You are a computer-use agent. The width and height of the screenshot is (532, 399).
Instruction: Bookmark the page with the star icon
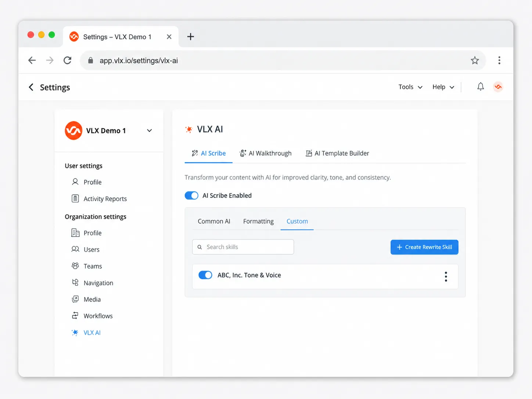(475, 60)
